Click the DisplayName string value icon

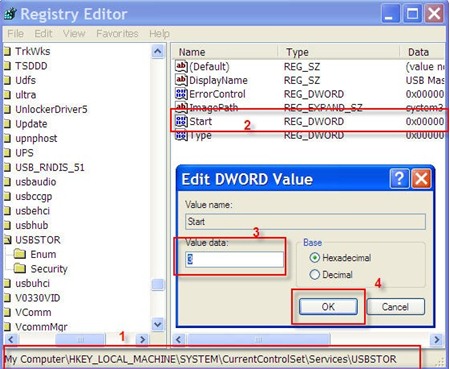(x=181, y=80)
